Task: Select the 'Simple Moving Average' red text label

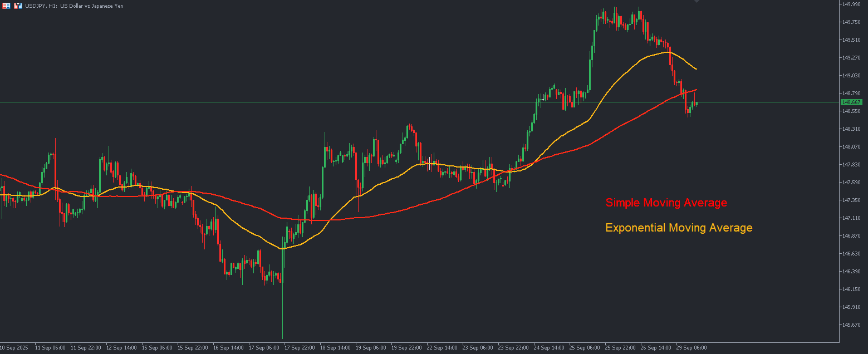Action: click(666, 203)
